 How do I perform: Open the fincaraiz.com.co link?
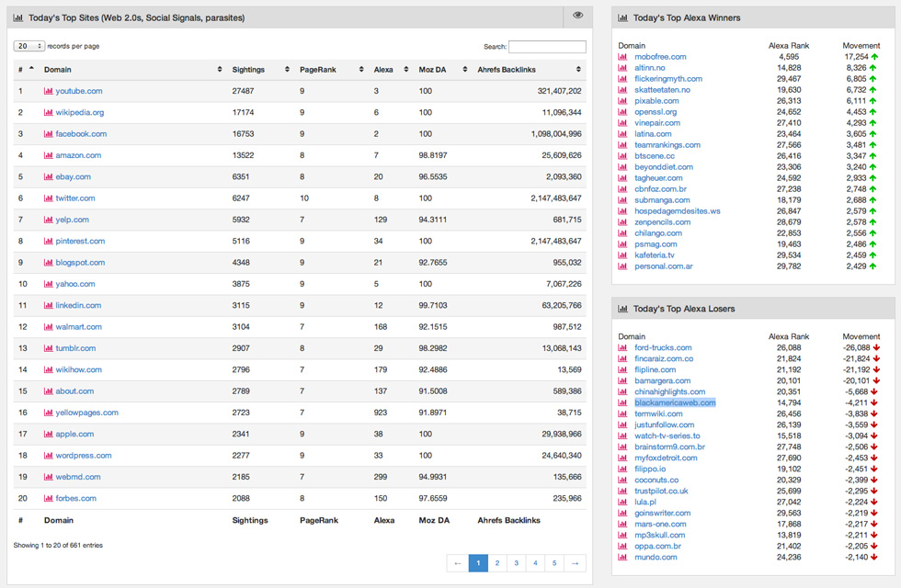pyautogui.click(x=664, y=358)
